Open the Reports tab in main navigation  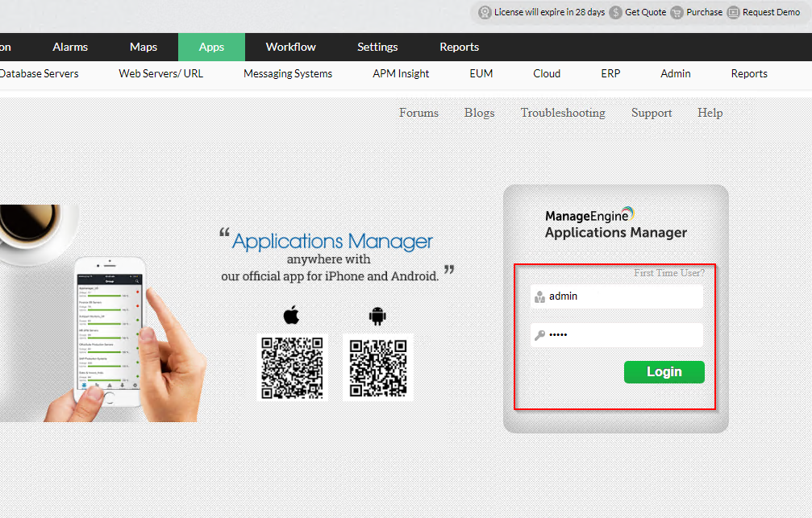click(460, 47)
